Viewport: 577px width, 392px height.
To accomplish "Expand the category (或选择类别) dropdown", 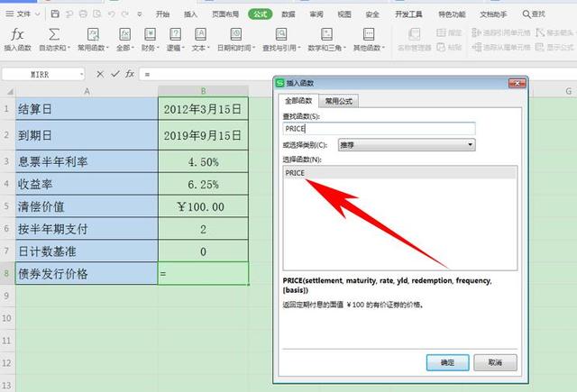I will [x=470, y=144].
